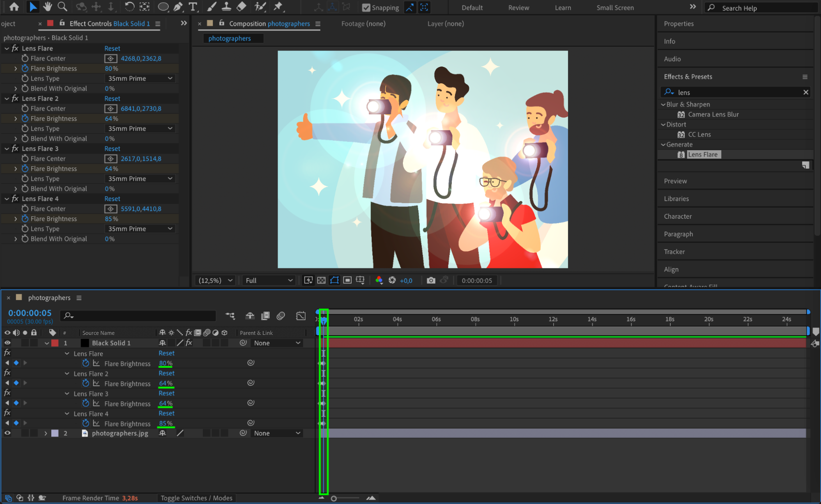This screenshot has height=504, width=821.
Task: Hide the photographers.jpg layer
Action: 7,433
